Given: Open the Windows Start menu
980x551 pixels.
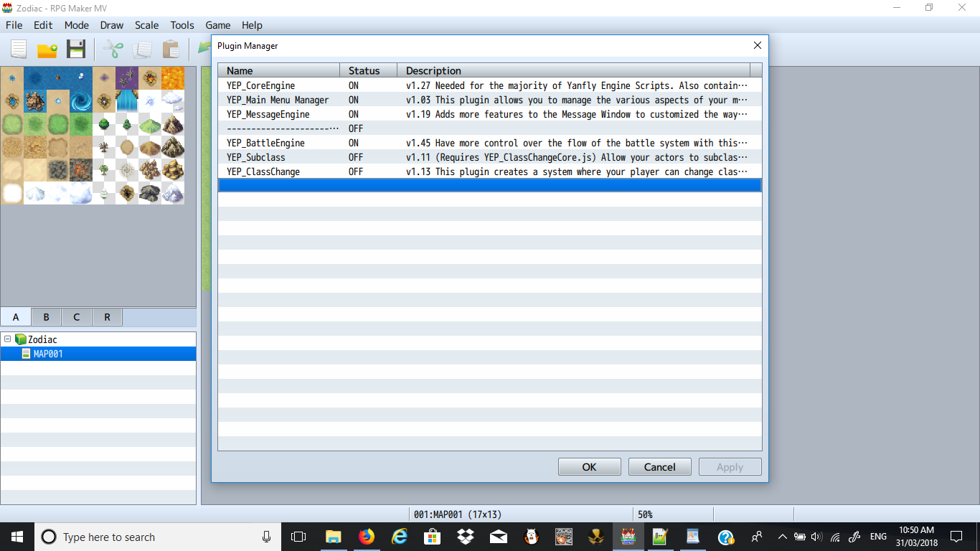Looking at the screenshot, I should click(x=17, y=537).
